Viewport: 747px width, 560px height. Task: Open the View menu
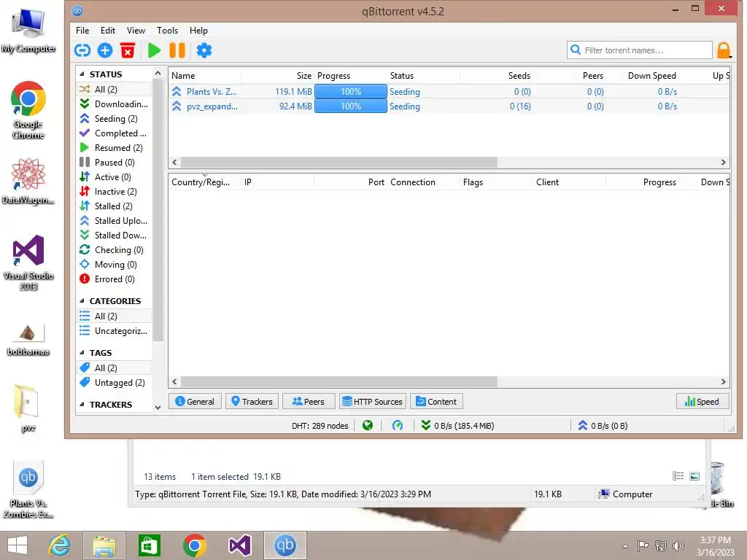pos(136,31)
